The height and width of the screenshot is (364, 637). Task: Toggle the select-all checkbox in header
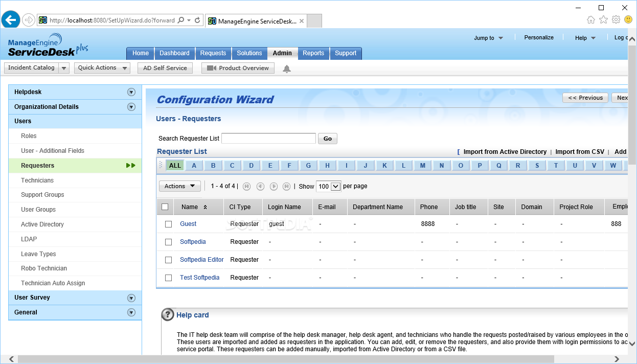click(165, 207)
